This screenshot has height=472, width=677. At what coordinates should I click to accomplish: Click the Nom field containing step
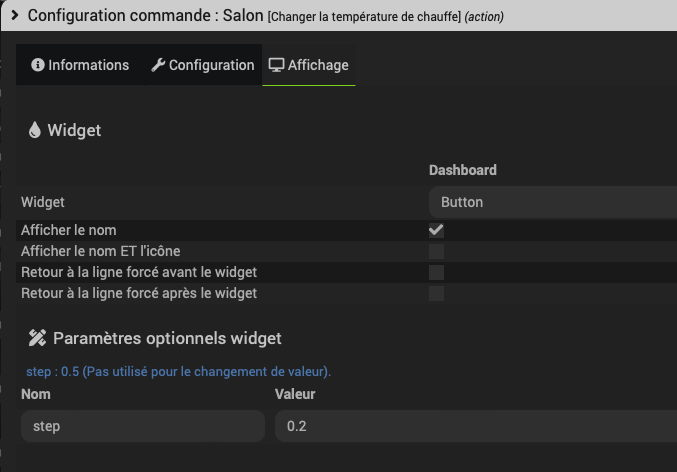click(x=142, y=426)
